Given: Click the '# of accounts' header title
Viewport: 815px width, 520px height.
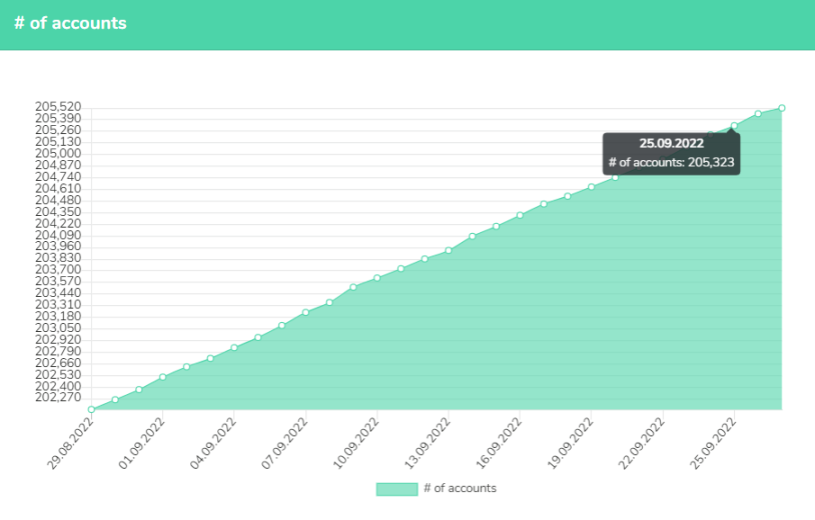Looking at the screenshot, I should pos(70,23).
